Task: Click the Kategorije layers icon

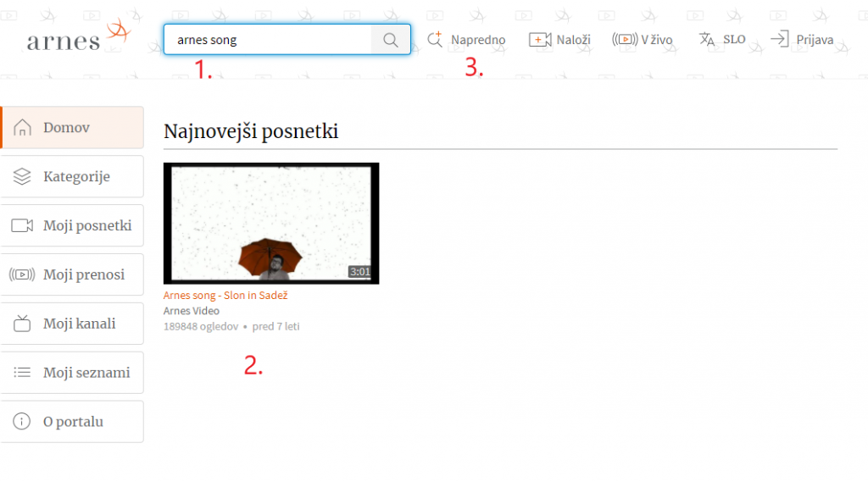Action: pyautogui.click(x=22, y=176)
